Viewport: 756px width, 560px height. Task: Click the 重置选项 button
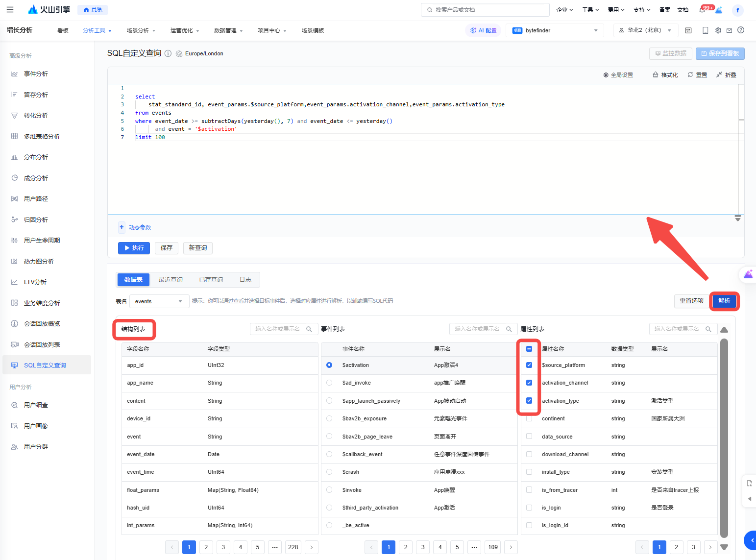pyautogui.click(x=691, y=301)
